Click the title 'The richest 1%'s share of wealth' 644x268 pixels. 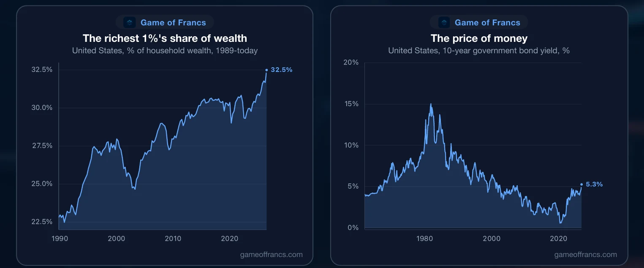coord(165,38)
